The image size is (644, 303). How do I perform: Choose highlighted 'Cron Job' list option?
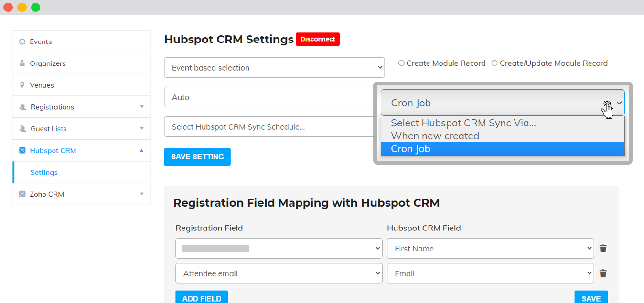503,149
